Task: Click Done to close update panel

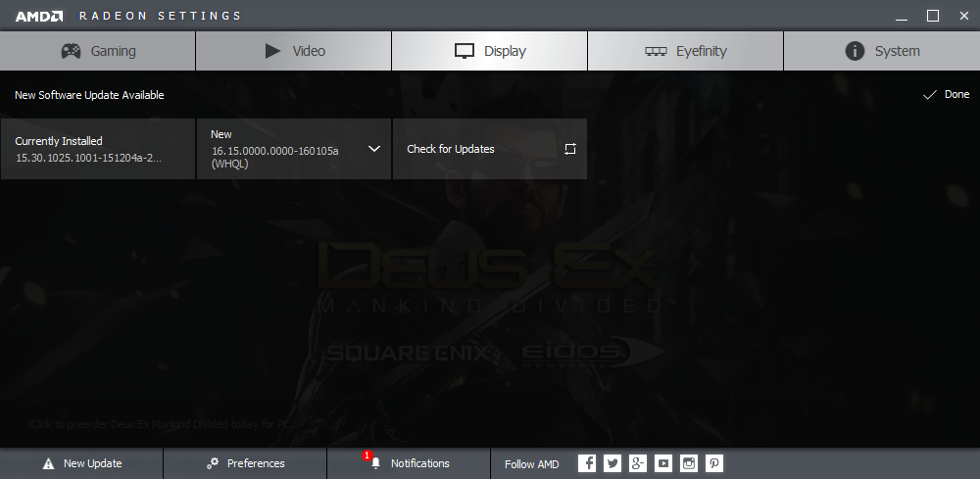Action: click(947, 95)
